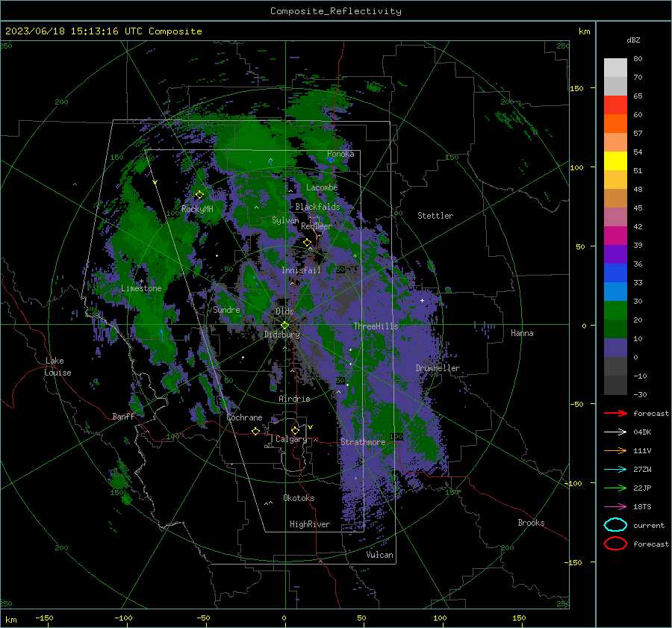Click the red swatch in dBZ scale

tap(615, 105)
